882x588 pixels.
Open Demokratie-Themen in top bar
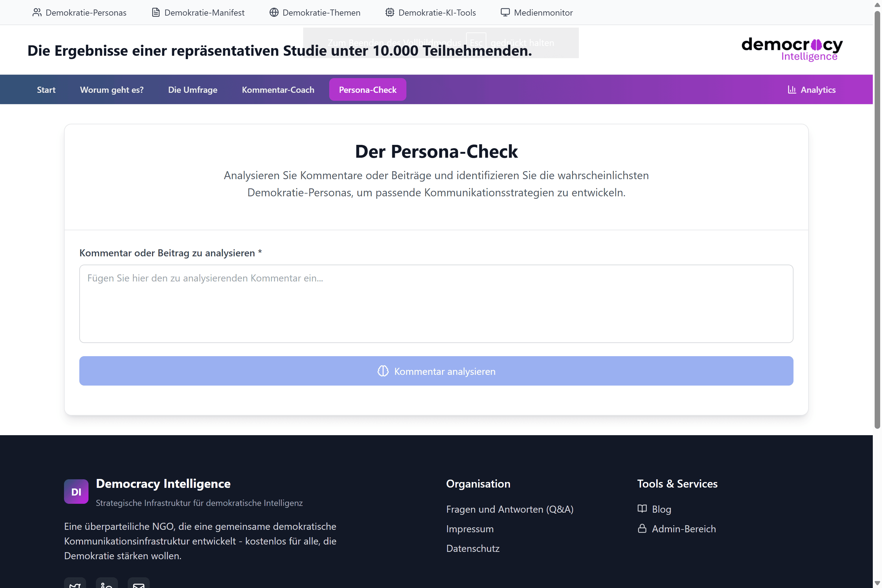pos(315,12)
